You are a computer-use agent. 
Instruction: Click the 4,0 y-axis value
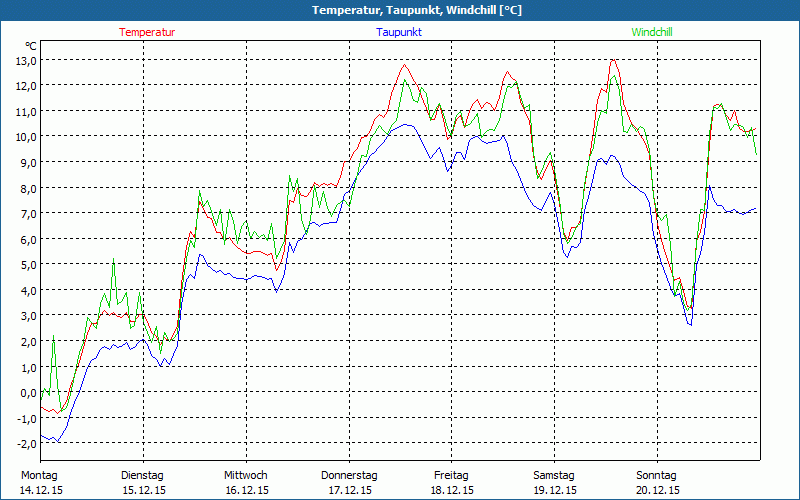28,291
